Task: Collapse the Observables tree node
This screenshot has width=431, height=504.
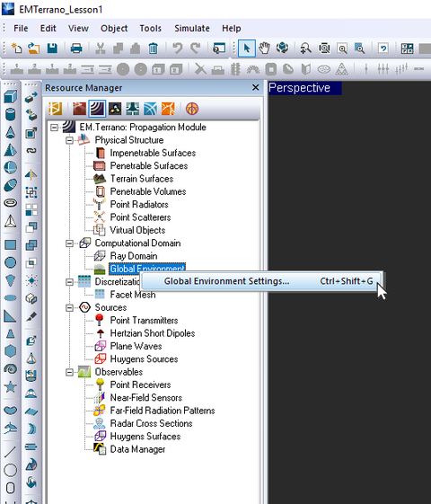Action: click(69, 372)
